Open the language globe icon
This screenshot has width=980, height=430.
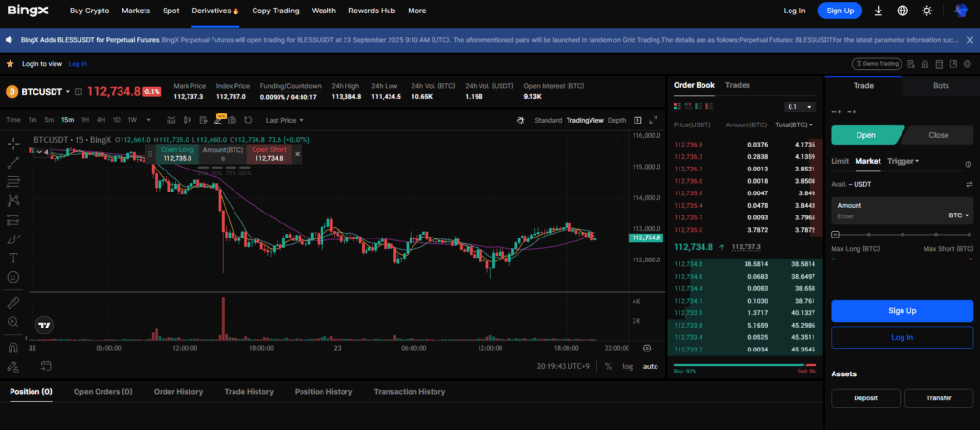click(902, 11)
